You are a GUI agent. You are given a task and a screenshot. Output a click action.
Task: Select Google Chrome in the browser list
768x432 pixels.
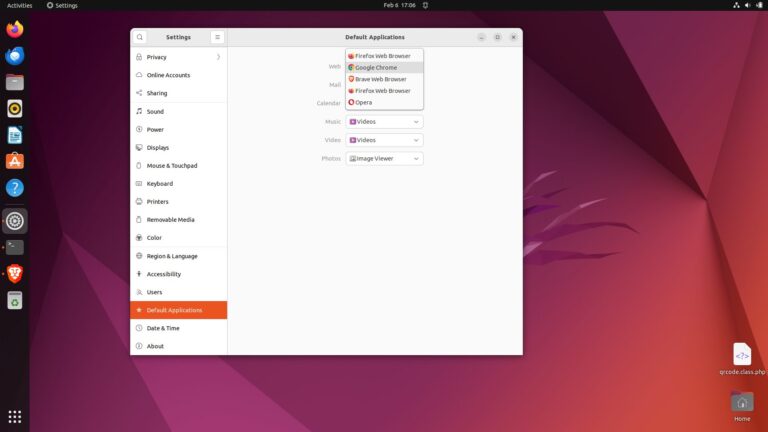click(x=384, y=68)
